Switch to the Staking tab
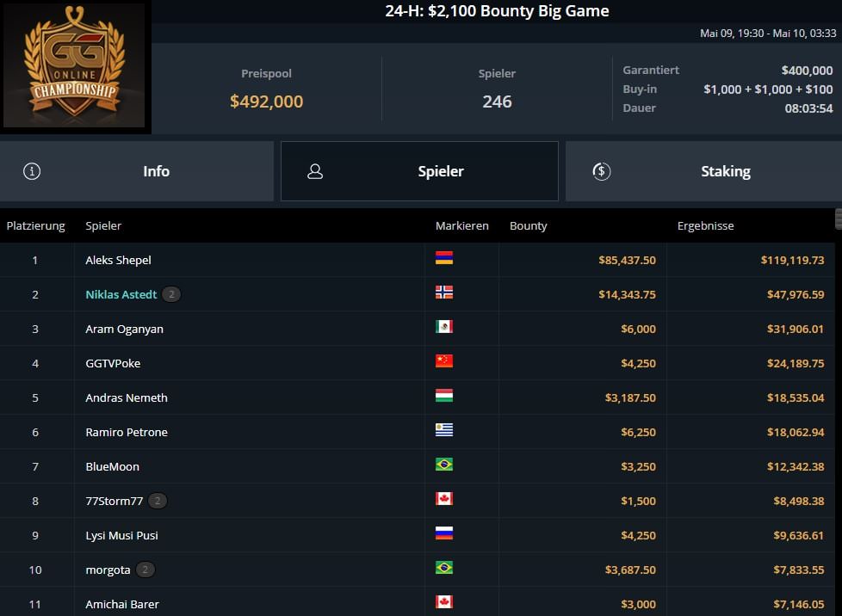 tap(703, 171)
